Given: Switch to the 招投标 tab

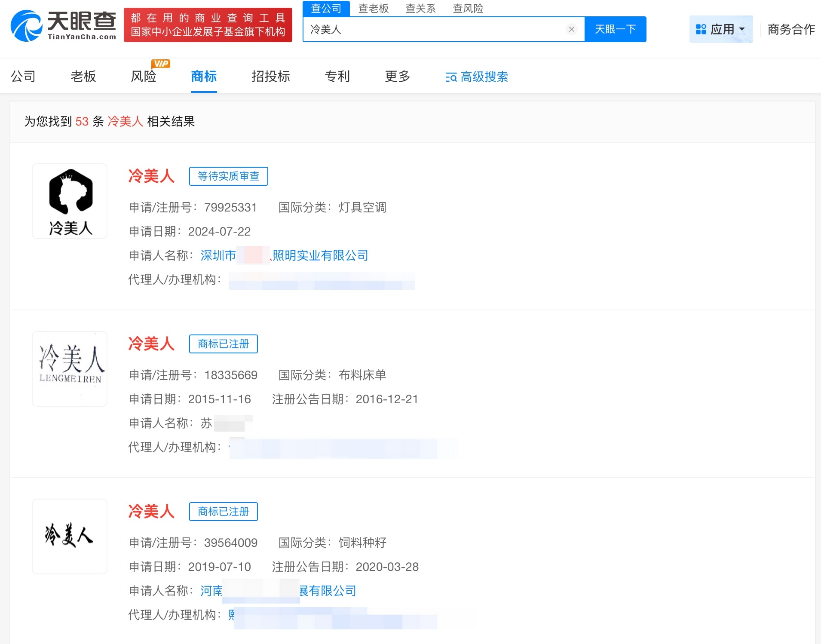Looking at the screenshot, I should coord(271,77).
